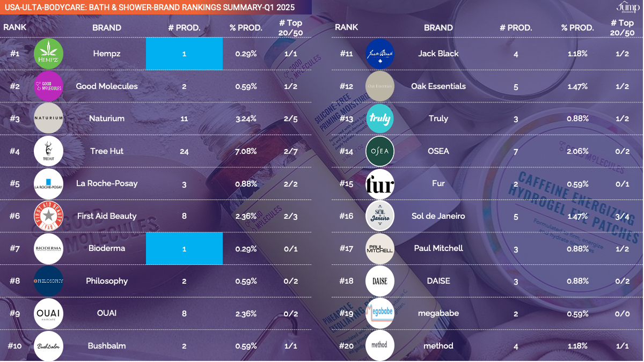Click the right % PROD. column header
Screen dimensions: 644x362
[x=577, y=28]
